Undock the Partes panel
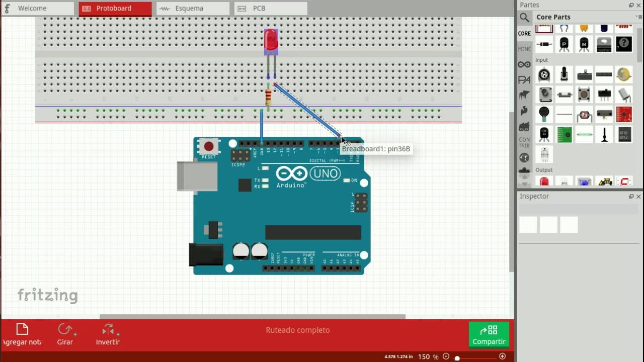The height and width of the screenshot is (362, 644). [x=631, y=5]
